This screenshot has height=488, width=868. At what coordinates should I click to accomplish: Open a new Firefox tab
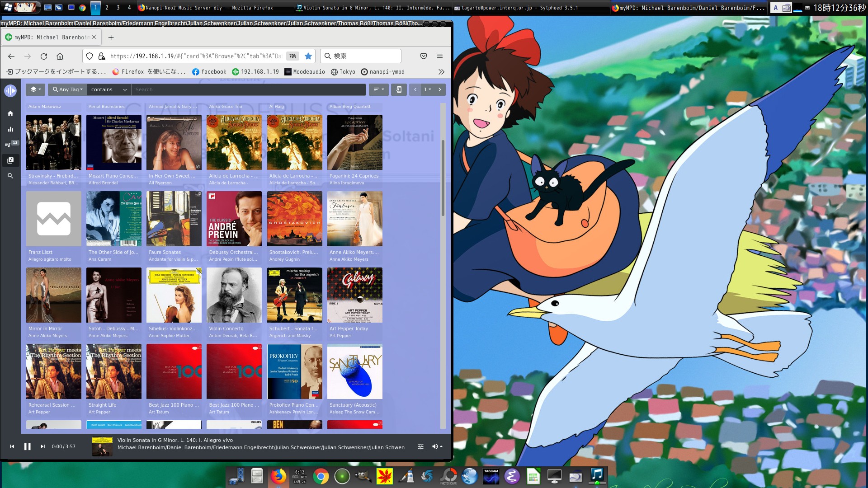tap(111, 38)
